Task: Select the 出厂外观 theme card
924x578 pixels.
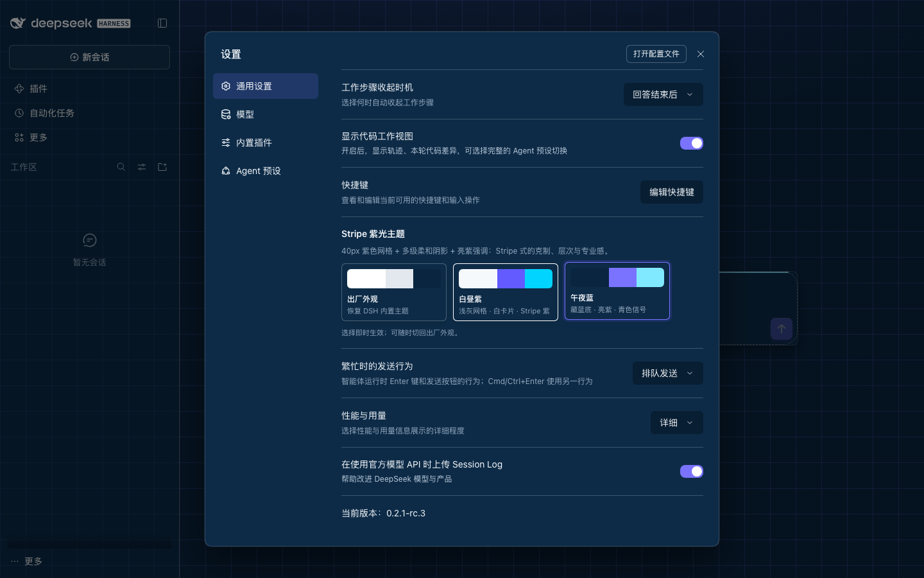Action: tap(394, 292)
